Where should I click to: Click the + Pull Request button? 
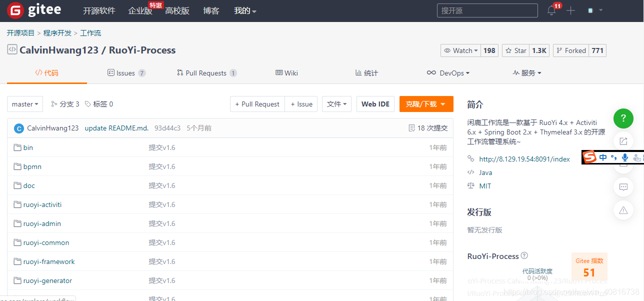coord(257,104)
